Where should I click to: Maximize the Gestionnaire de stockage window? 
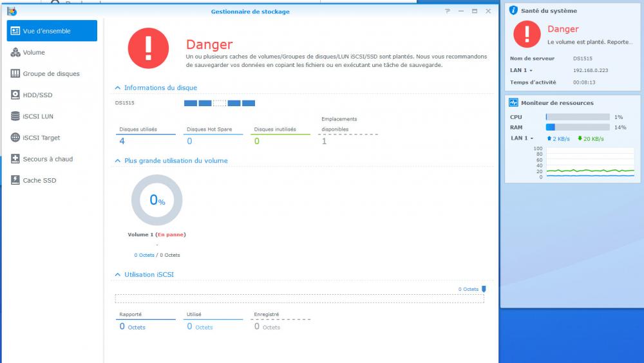475,11
